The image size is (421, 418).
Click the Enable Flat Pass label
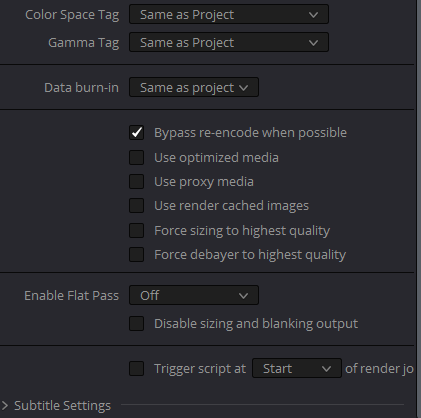(x=71, y=296)
